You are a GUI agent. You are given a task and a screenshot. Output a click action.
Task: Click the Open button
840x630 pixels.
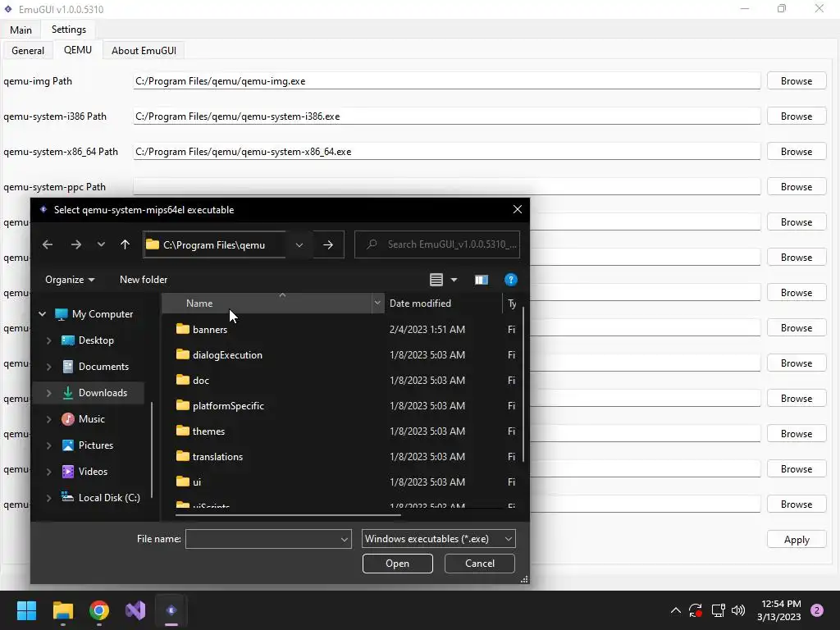(398, 564)
